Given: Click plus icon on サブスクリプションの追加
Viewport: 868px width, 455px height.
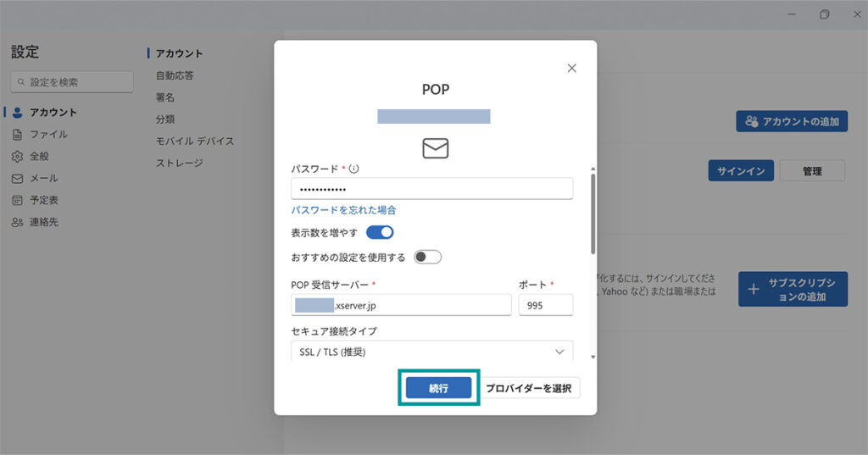Looking at the screenshot, I should click(754, 289).
